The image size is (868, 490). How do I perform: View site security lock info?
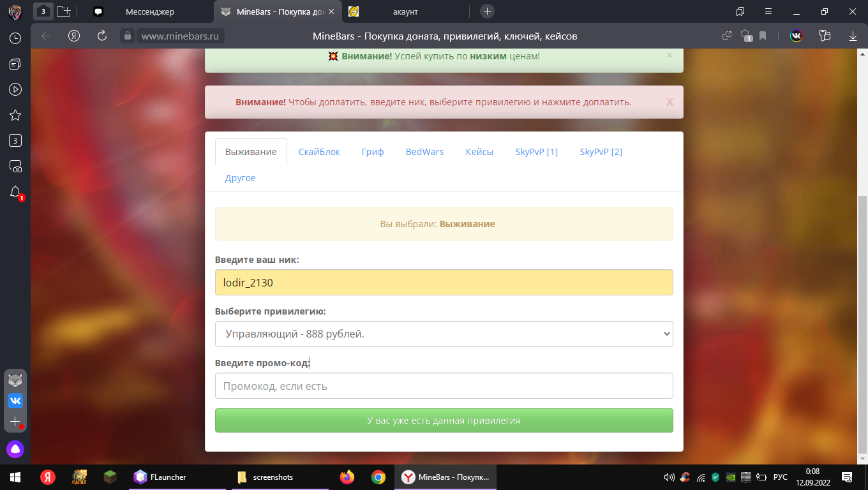point(127,36)
